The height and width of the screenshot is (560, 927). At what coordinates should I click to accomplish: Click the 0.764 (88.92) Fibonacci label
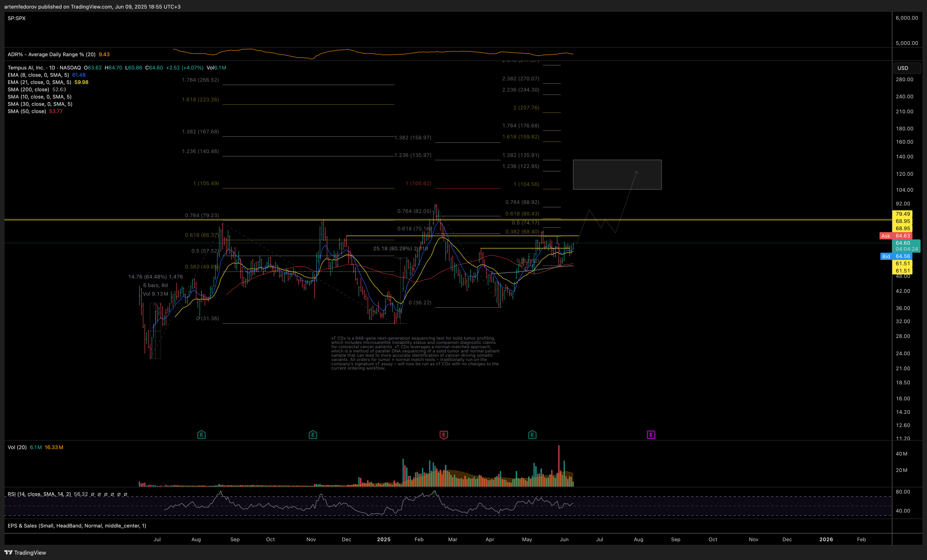[522, 202]
